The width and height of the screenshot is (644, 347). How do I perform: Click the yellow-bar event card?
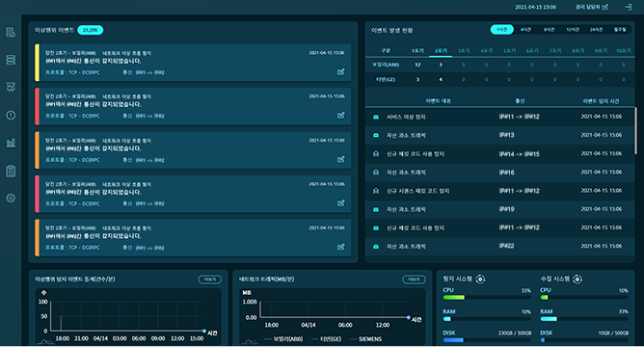(193, 63)
